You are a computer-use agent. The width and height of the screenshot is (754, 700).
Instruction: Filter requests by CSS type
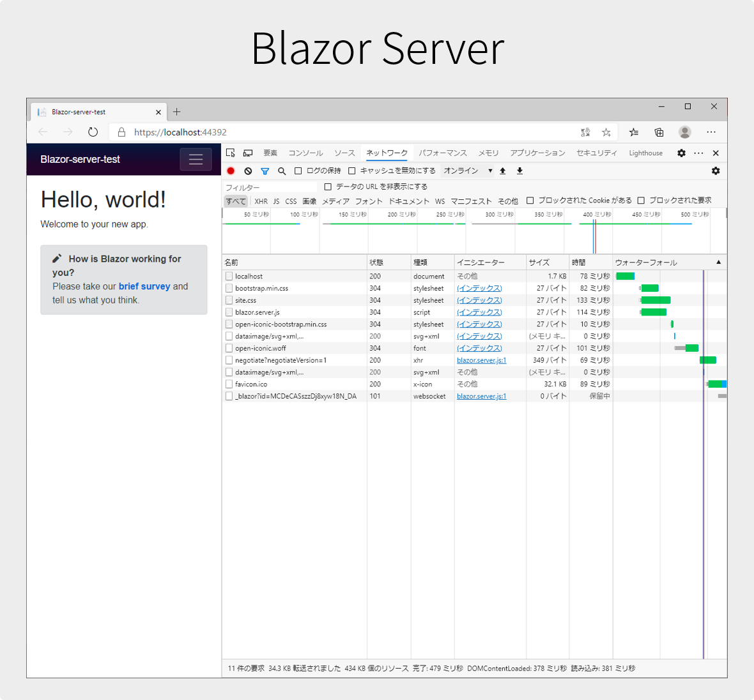pyautogui.click(x=291, y=201)
